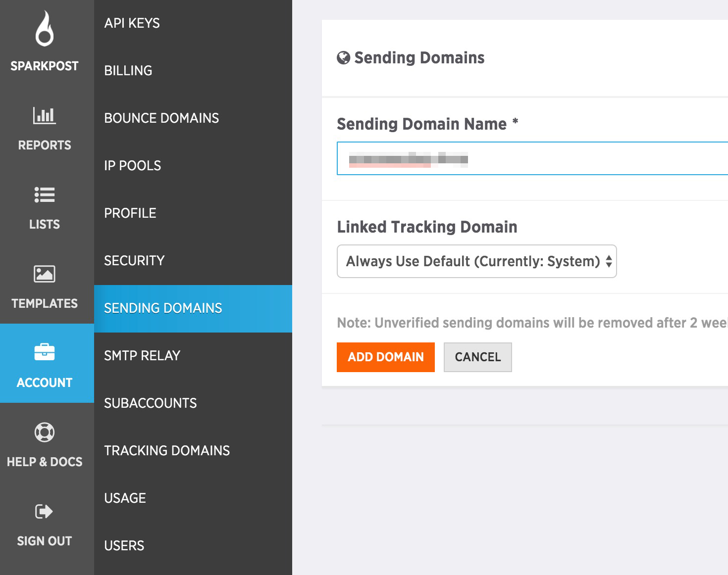Click the LISTS label in the sidebar
This screenshot has width=728, height=575.
click(x=45, y=224)
